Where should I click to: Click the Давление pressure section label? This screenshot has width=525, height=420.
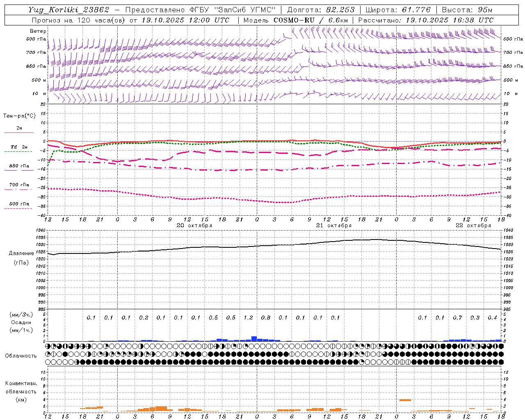(x=21, y=253)
